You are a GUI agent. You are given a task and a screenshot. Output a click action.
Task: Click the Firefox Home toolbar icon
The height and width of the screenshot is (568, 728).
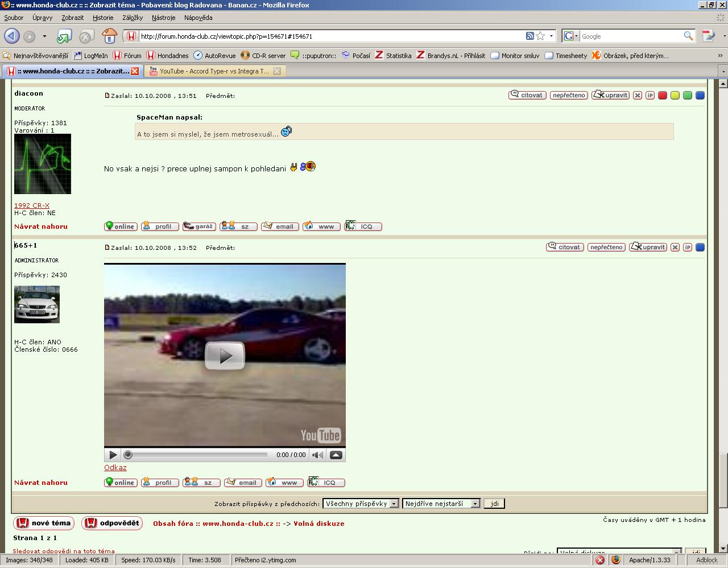tap(109, 36)
